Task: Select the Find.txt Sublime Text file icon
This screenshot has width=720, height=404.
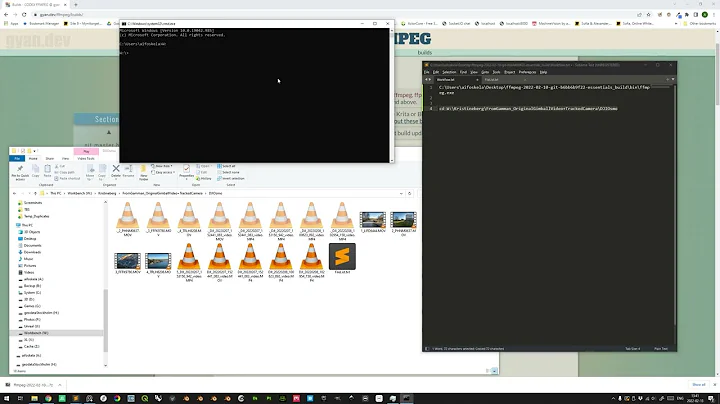Action: [x=342, y=256]
